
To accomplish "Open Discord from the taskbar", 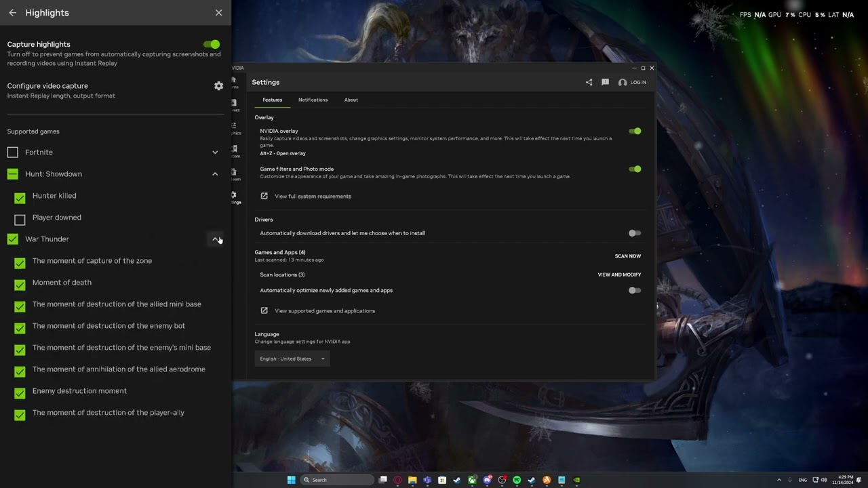I will point(487,480).
